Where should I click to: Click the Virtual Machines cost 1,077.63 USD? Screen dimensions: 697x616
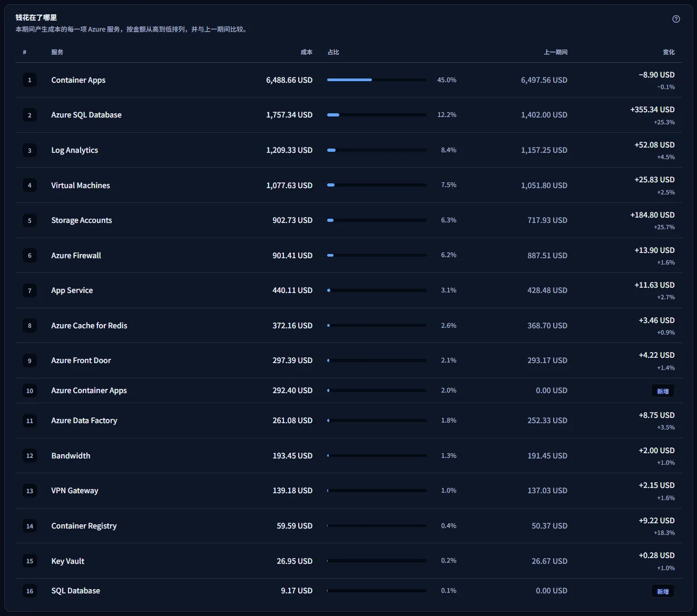[x=289, y=185]
